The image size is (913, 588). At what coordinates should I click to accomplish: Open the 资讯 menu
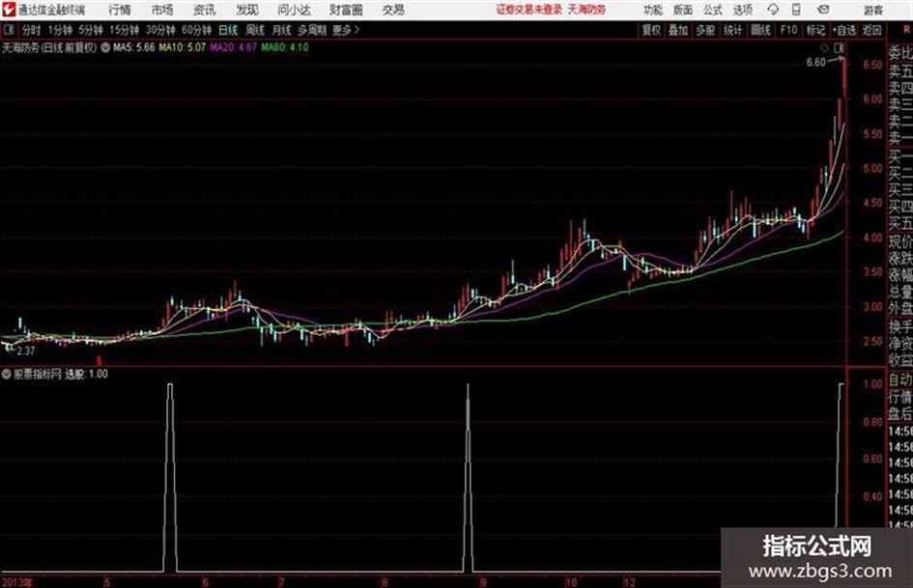tap(204, 10)
